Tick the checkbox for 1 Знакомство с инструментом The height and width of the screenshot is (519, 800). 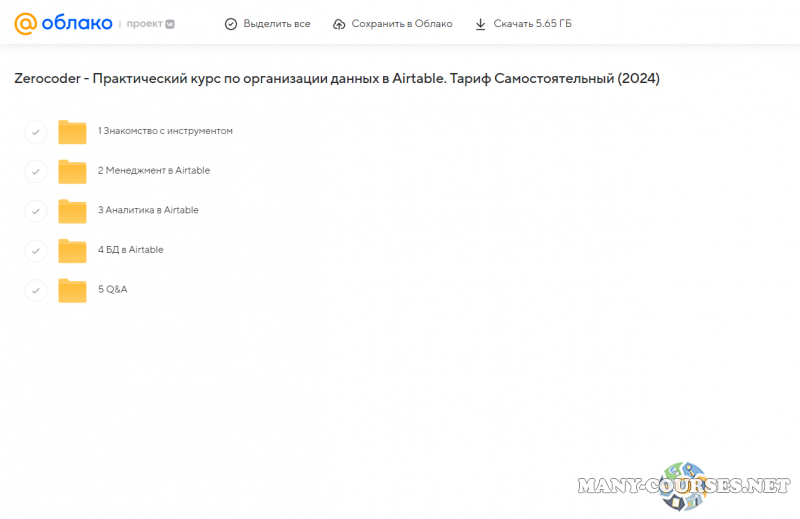pos(35,132)
